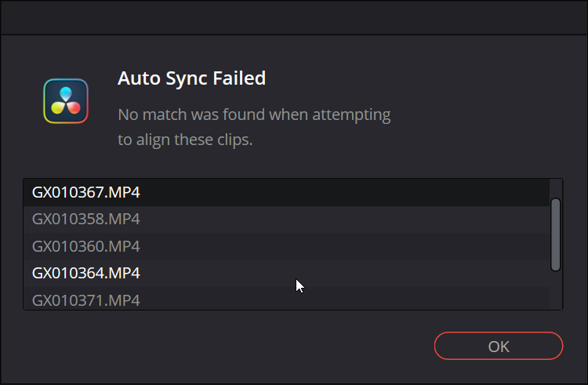Screen dimensions: 588x385
Task: Click the scrollbar track above the thumb
Action: coord(555,188)
